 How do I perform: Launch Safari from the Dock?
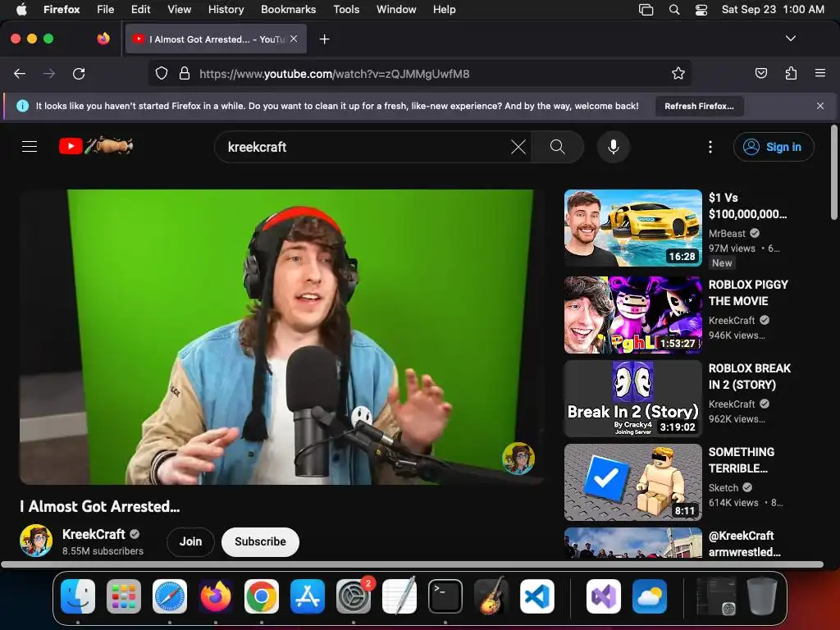(x=170, y=596)
